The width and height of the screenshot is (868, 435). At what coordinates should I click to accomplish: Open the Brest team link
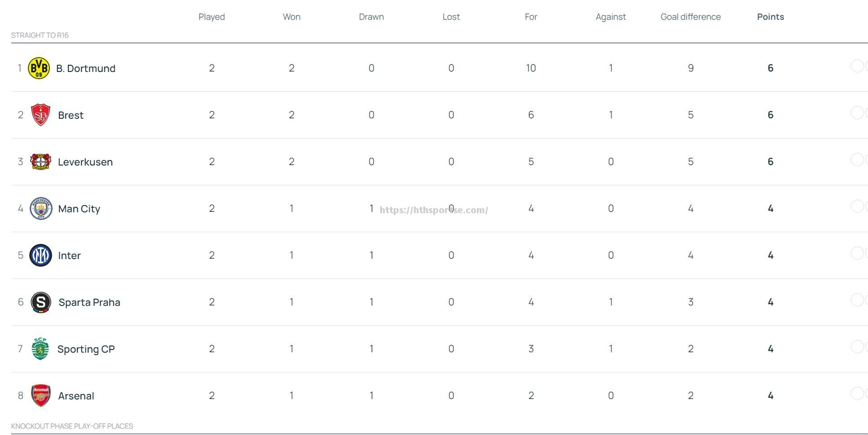(x=71, y=115)
